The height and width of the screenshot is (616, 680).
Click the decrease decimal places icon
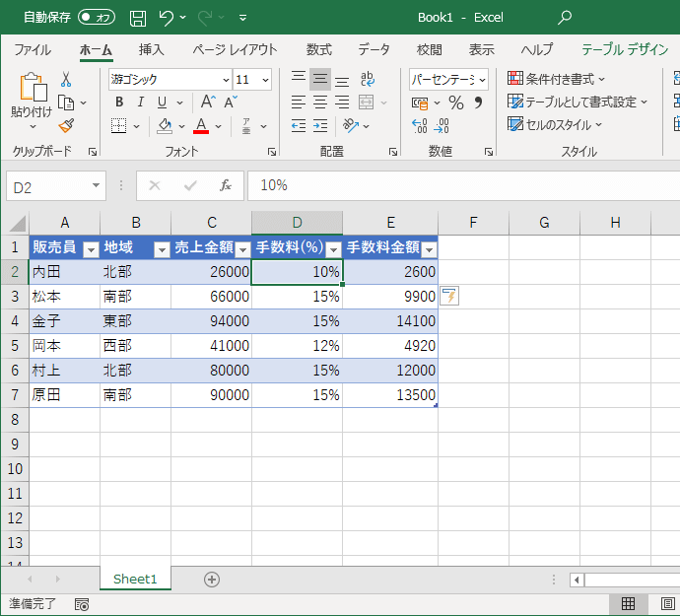click(442, 126)
